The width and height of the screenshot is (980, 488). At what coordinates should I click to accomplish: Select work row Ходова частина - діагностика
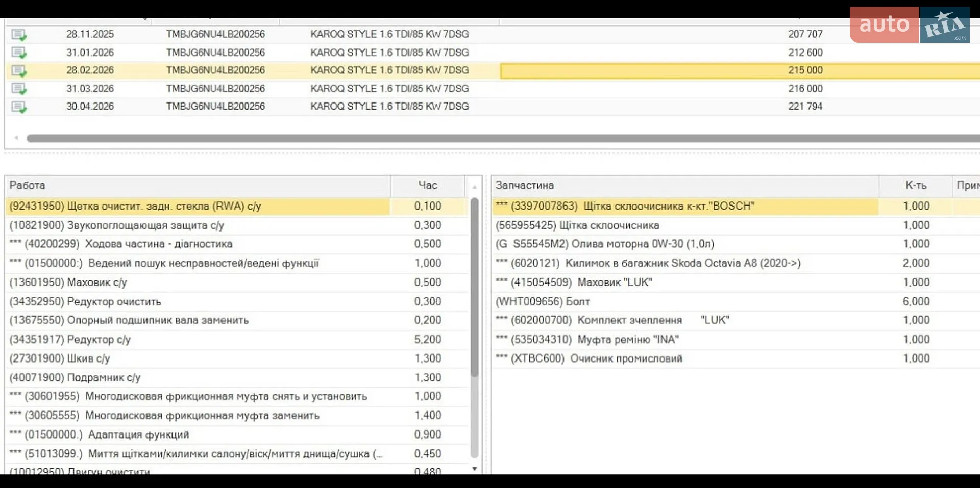tap(237, 244)
